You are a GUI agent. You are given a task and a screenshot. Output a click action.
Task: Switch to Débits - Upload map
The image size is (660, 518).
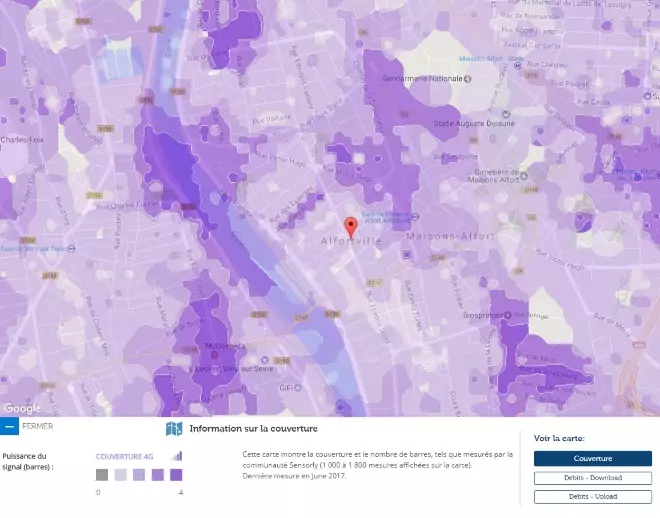point(593,497)
